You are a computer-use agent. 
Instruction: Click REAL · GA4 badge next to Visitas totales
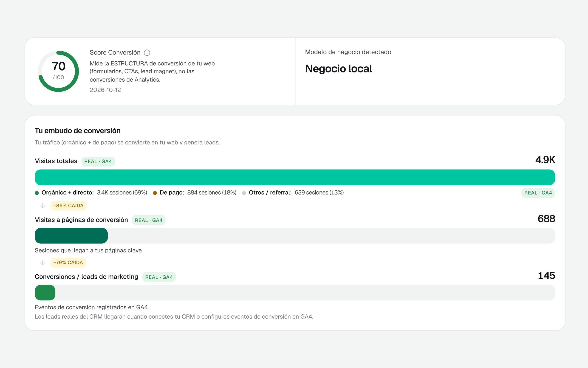(x=98, y=161)
